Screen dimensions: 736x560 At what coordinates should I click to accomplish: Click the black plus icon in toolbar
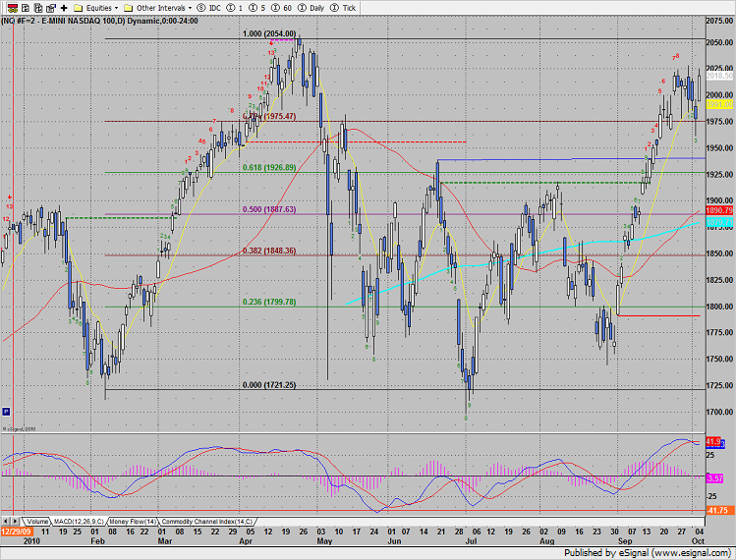pyautogui.click(x=64, y=8)
